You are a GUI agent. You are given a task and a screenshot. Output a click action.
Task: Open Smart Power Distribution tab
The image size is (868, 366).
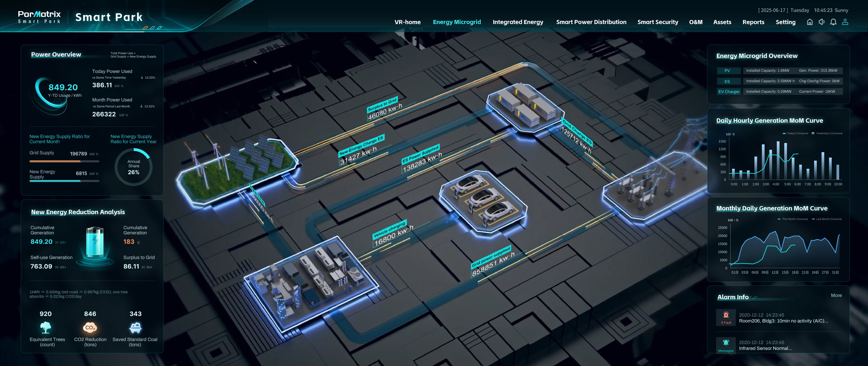591,22
